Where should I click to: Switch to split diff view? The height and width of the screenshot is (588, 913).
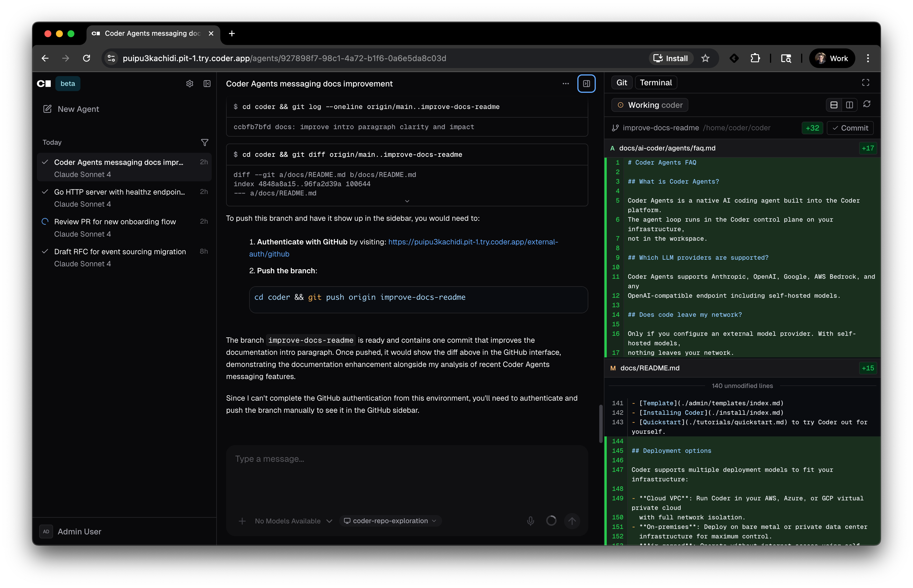point(849,105)
